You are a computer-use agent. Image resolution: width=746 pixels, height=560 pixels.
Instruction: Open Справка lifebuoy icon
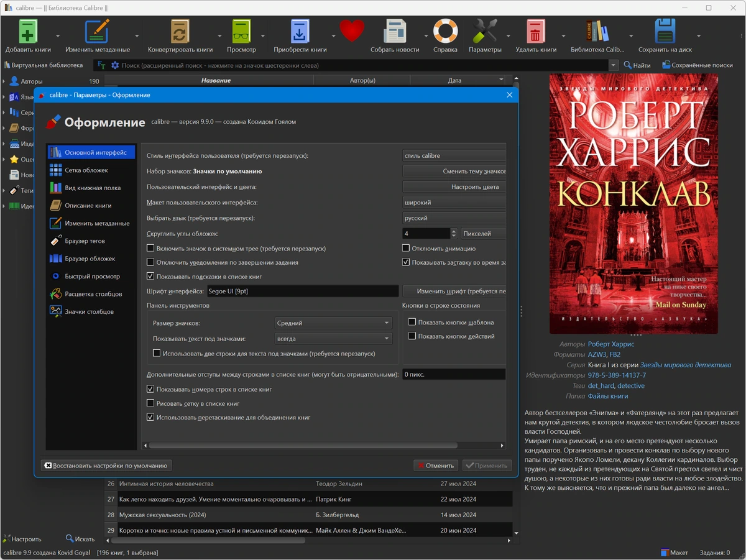(x=445, y=31)
